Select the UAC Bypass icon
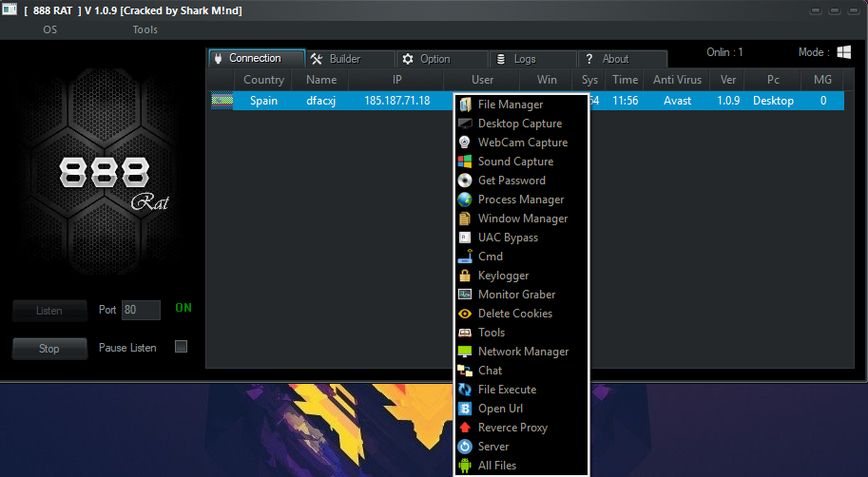This screenshot has height=477, width=868. click(x=465, y=238)
